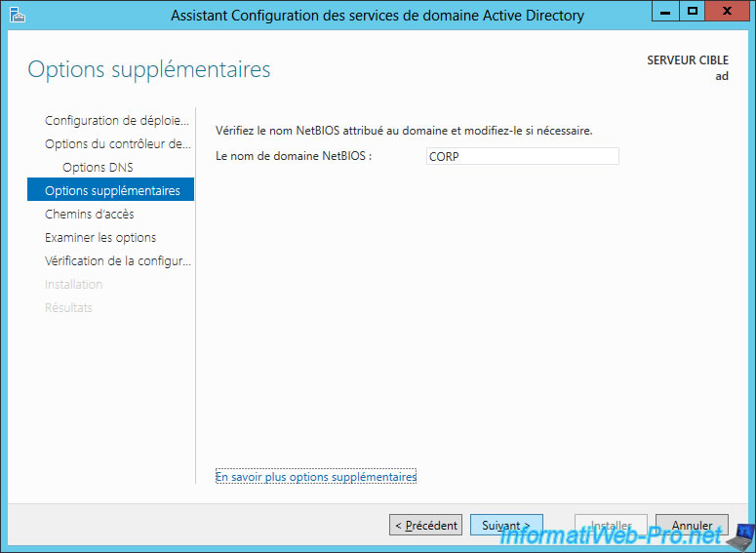
Task: Click the disabled Installation step
Action: coord(74,285)
